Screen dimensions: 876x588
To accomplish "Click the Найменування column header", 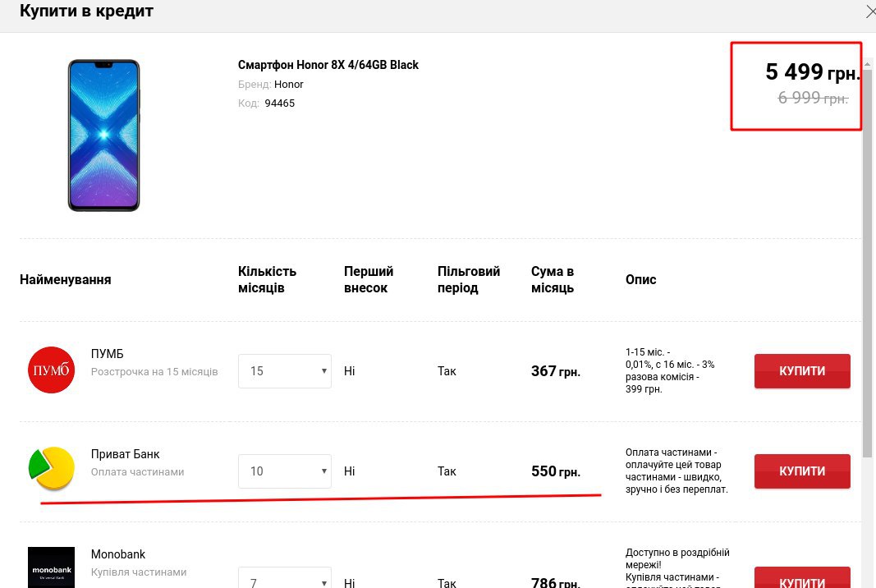I will click(66, 279).
